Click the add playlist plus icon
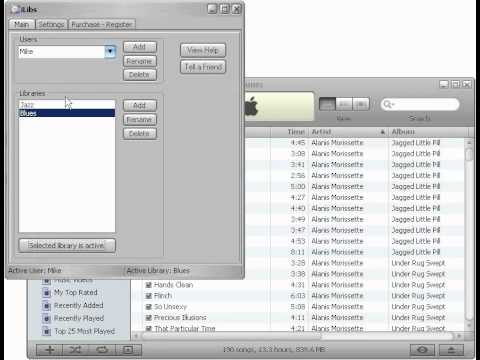The image size is (480, 360). click(x=49, y=349)
